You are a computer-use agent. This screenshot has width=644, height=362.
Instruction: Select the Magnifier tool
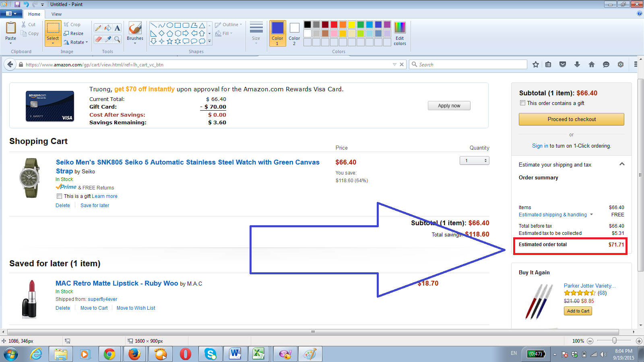(x=117, y=39)
